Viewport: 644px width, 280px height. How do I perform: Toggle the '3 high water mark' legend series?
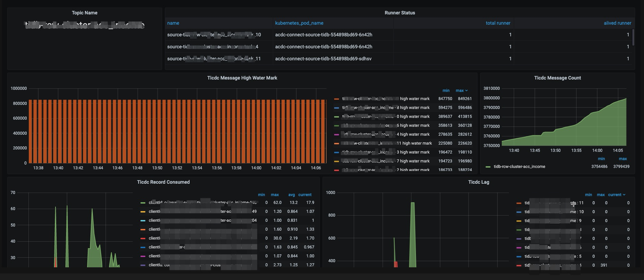(386, 152)
